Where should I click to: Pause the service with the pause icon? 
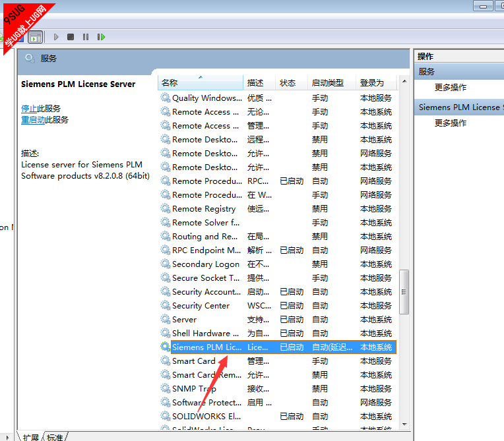86,37
